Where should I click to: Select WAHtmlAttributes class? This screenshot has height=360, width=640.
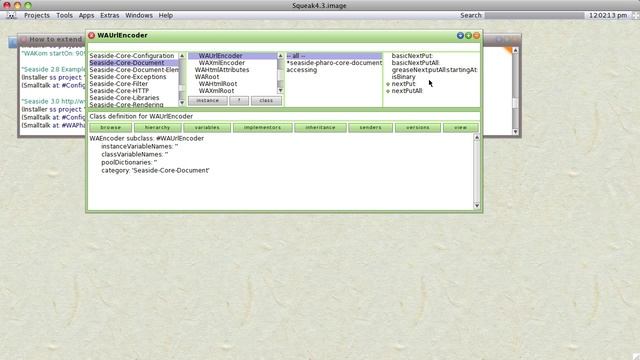232,70
